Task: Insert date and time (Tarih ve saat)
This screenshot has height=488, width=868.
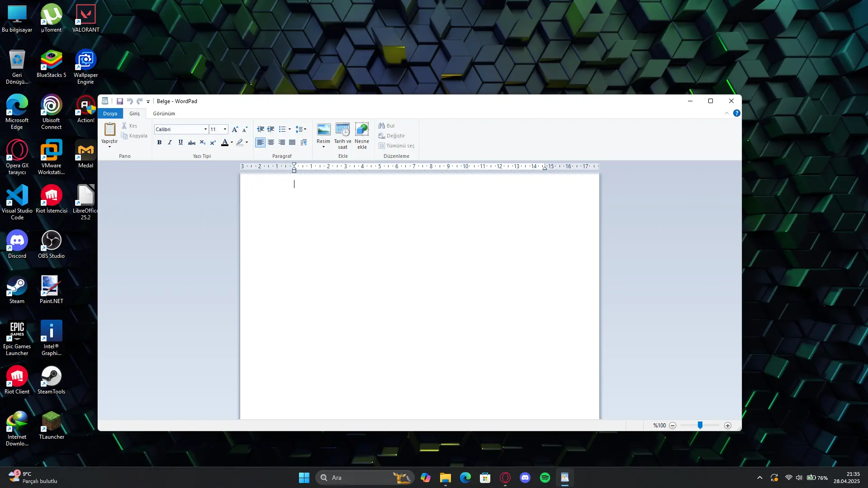Action: pyautogui.click(x=342, y=136)
